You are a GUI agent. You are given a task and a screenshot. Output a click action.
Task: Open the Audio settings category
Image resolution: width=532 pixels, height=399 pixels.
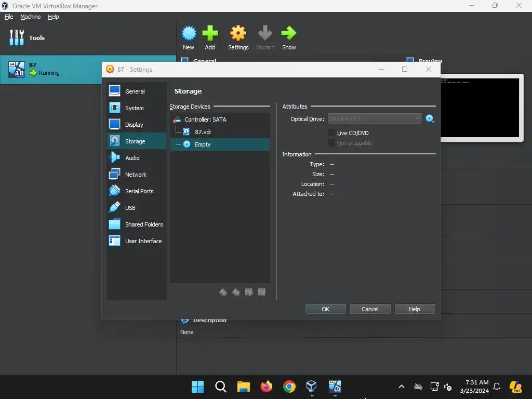[x=137, y=158]
